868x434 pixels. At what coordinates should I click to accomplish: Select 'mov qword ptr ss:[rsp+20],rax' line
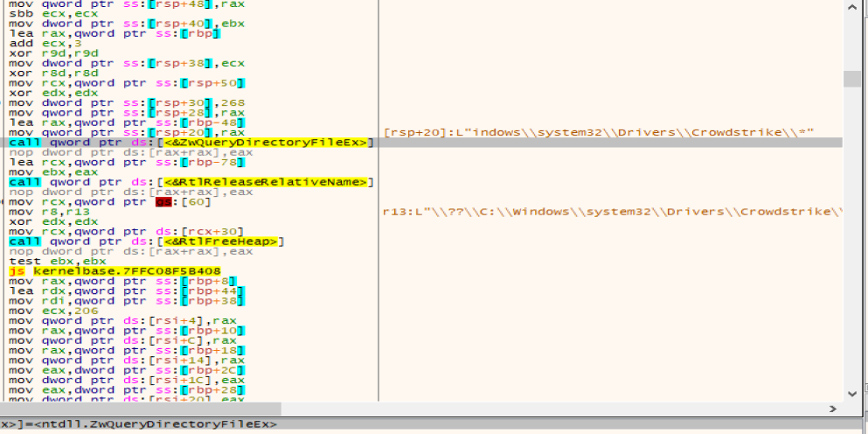127,132
